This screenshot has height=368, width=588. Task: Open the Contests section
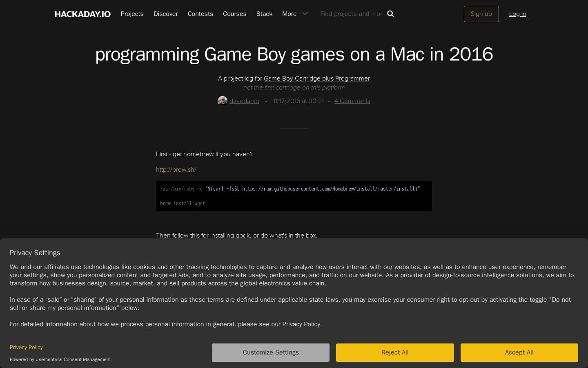pyautogui.click(x=200, y=14)
